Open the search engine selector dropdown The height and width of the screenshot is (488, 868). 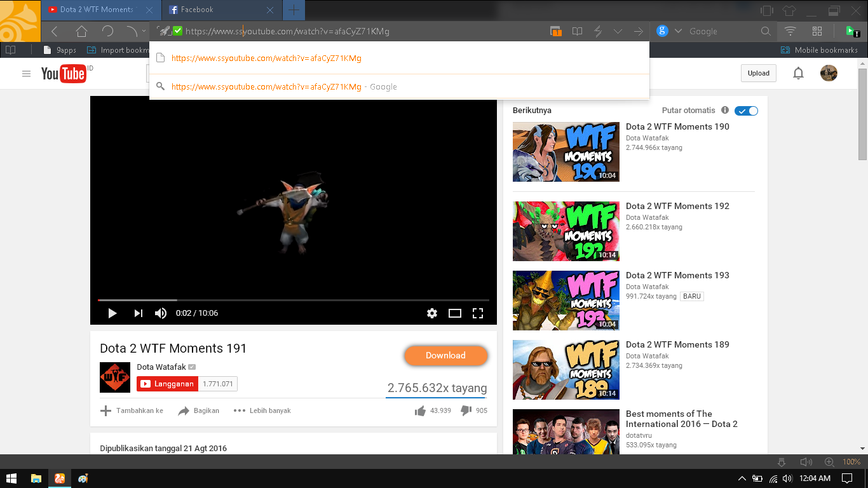678,31
